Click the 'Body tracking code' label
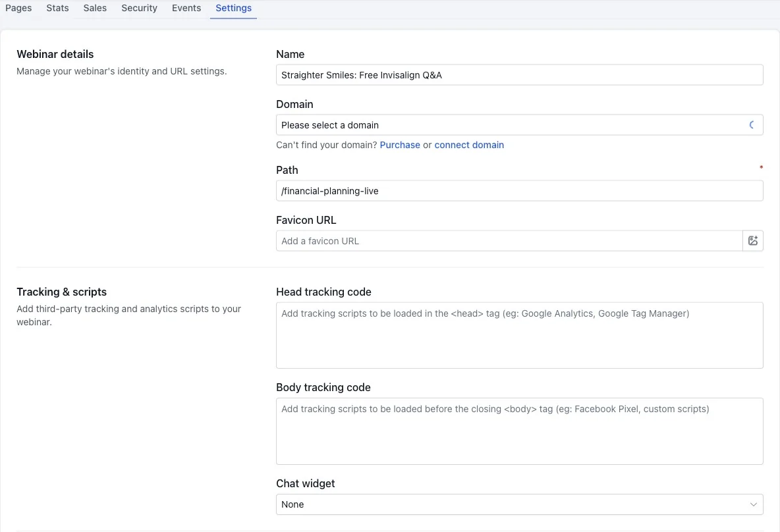 pos(323,387)
